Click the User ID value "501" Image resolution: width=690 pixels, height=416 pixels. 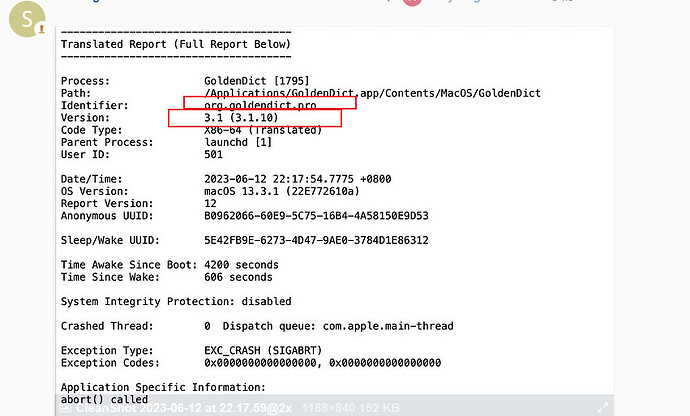point(213,155)
